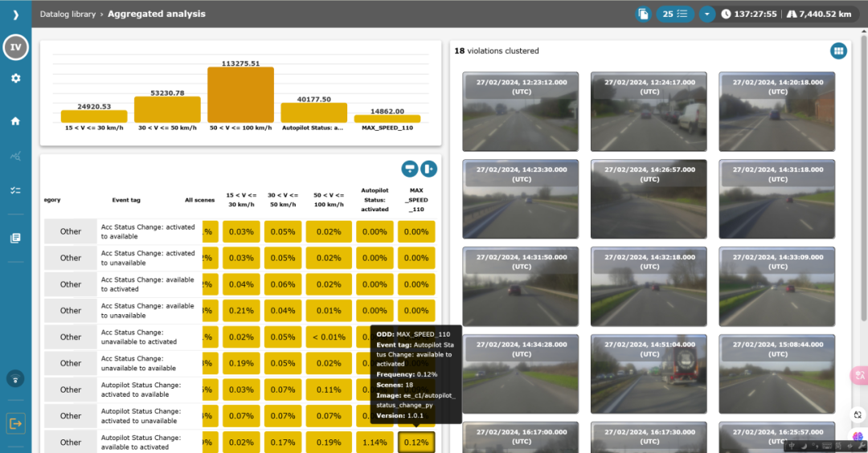Image resolution: width=868 pixels, height=453 pixels.
Task: Click event tag Acc Status Change: unavailable to activated
Action: click(x=139, y=337)
